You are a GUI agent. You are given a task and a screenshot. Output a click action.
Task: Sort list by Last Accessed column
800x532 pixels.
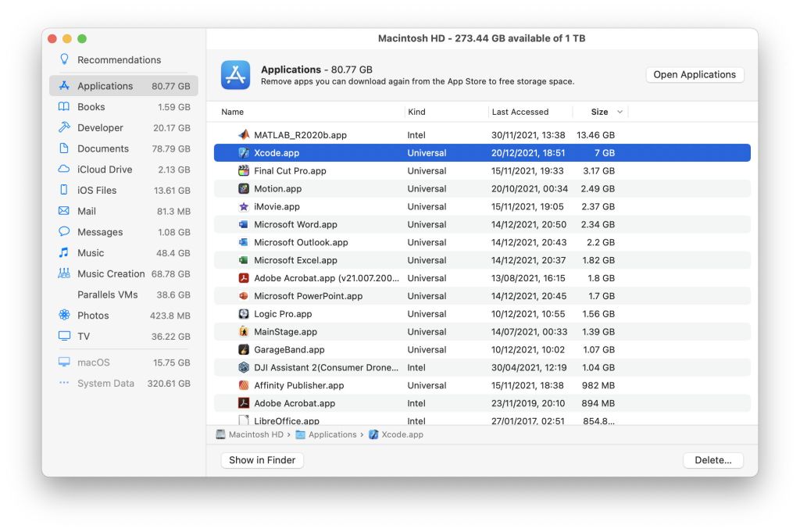click(x=520, y=112)
